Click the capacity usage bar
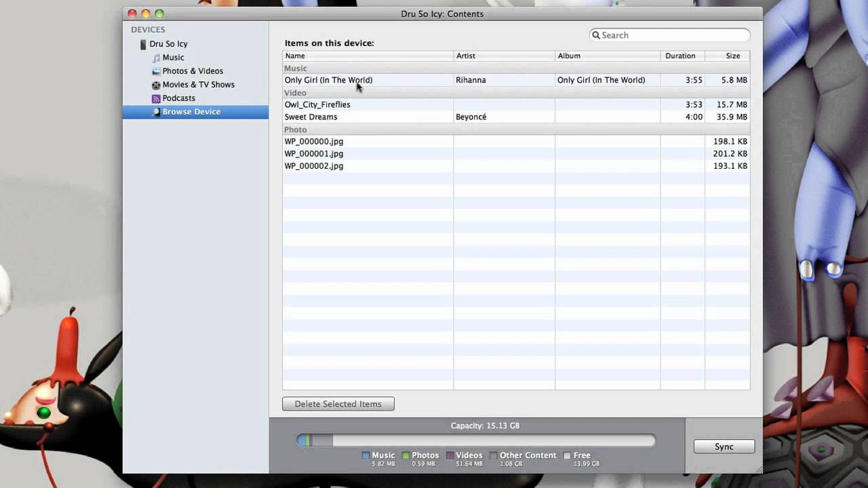The image size is (868, 488). pos(476,441)
